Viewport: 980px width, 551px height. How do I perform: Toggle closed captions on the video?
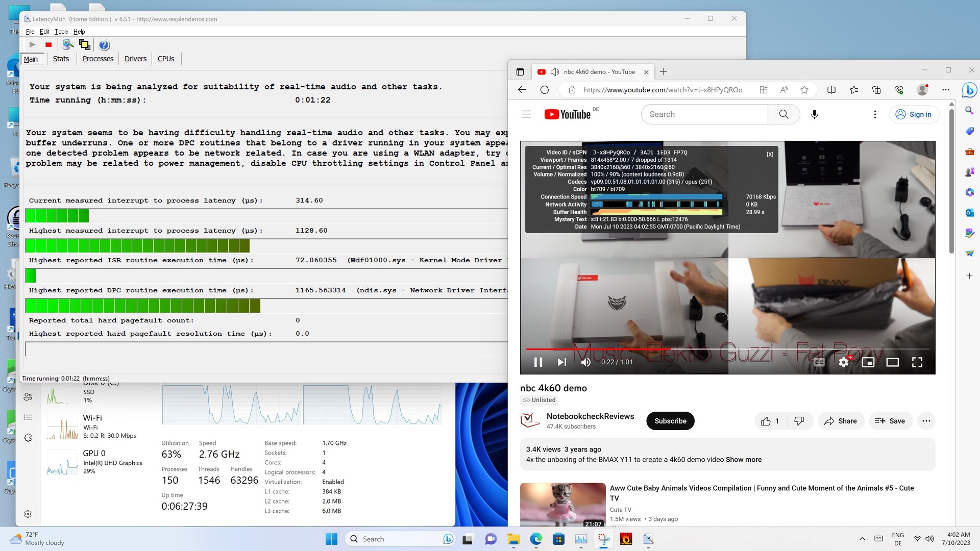tap(819, 362)
